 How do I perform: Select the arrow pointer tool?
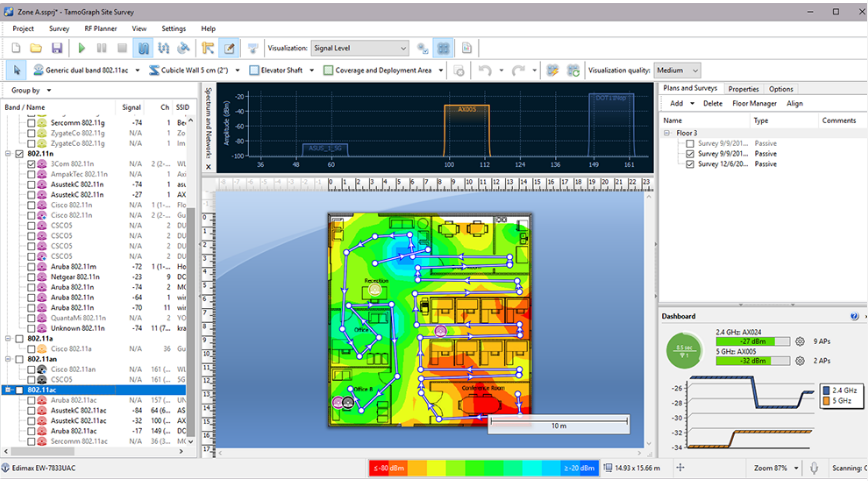(17, 70)
